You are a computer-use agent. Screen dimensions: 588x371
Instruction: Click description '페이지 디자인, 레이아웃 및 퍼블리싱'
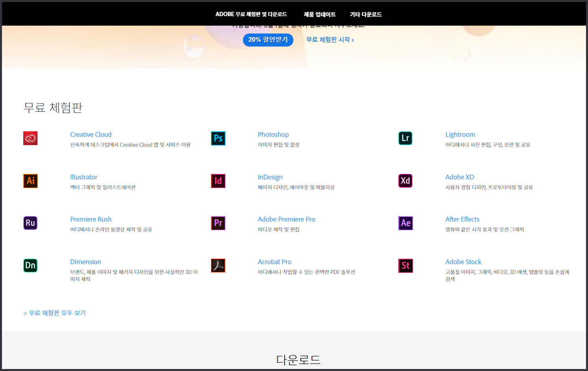(x=296, y=187)
